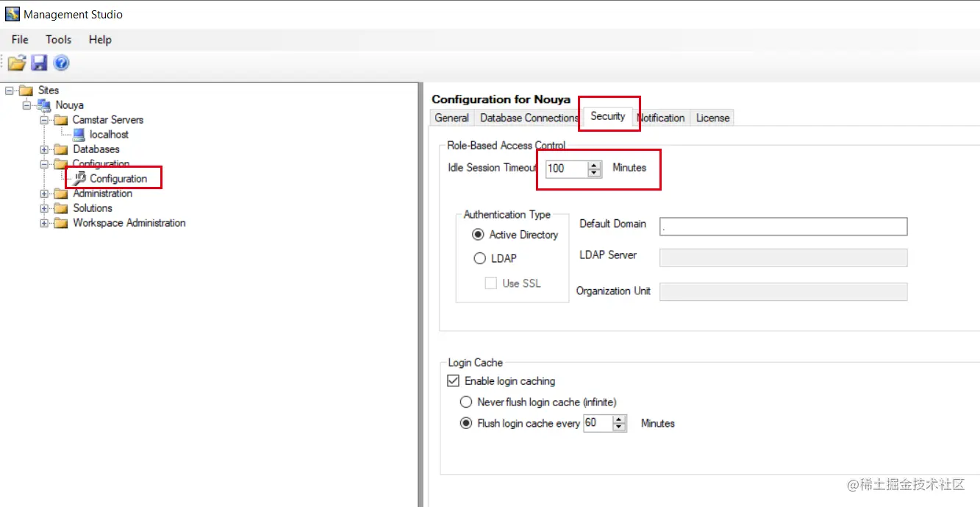Select the Configuration leaf item
Viewport: 980px width, 507px height.
click(118, 179)
